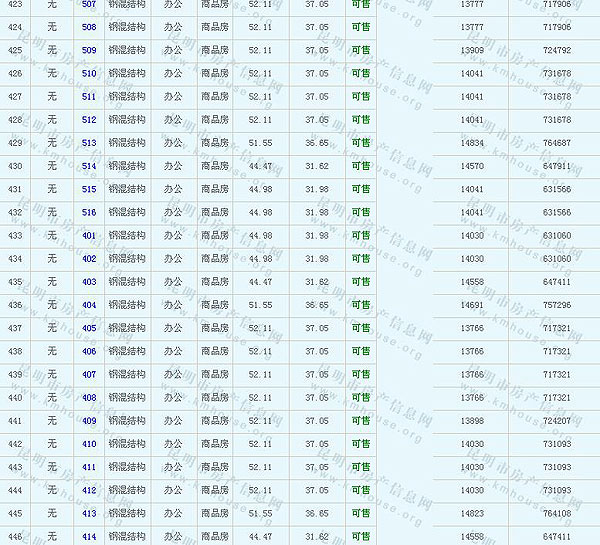Open room 507 link
600x545 pixels.
tap(89, 5)
